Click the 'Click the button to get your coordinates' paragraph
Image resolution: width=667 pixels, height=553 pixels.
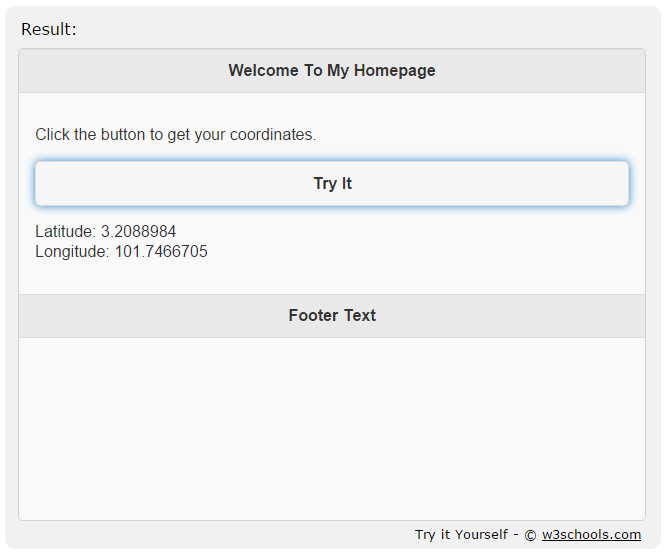(x=176, y=134)
